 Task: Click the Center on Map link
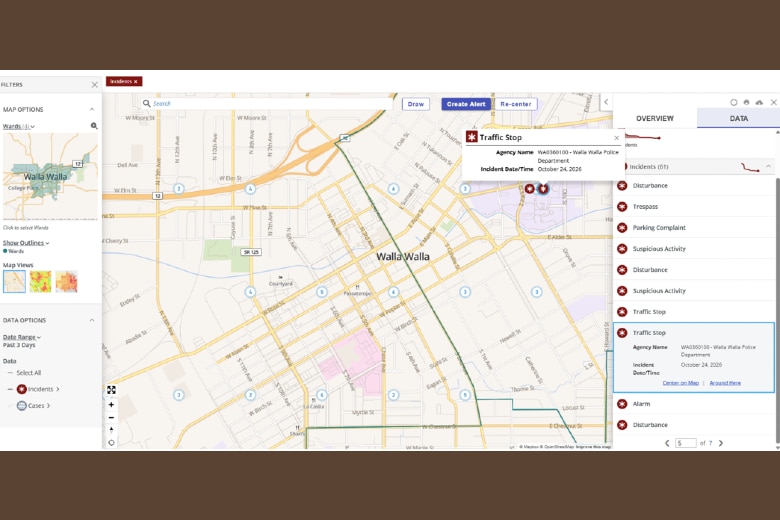pos(681,383)
